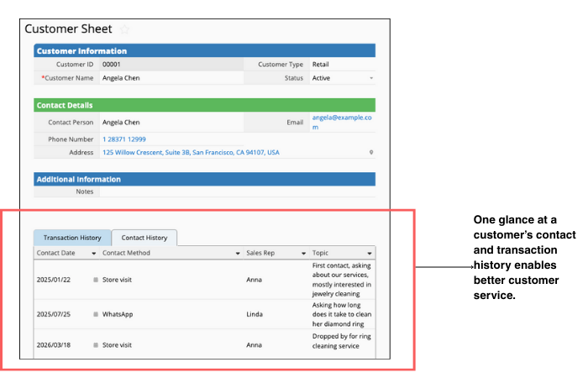Click the square marker beside 2025/01/22 Store visit

(96, 279)
